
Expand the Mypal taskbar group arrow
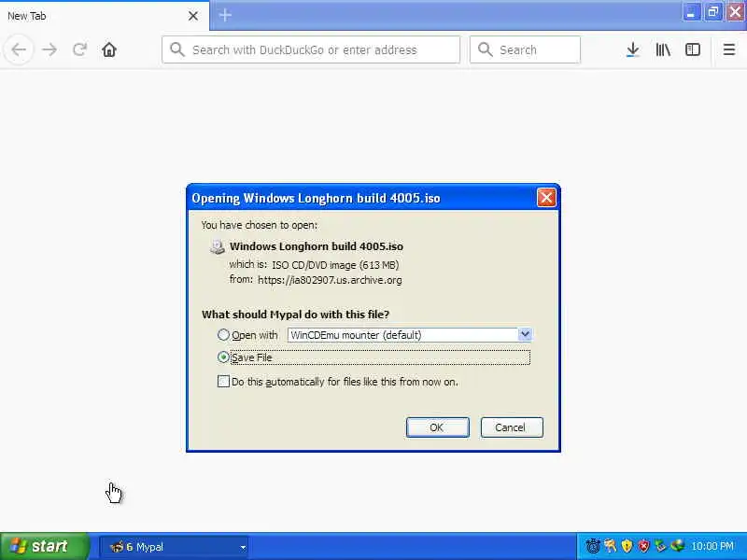pyautogui.click(x=243, y=547)
